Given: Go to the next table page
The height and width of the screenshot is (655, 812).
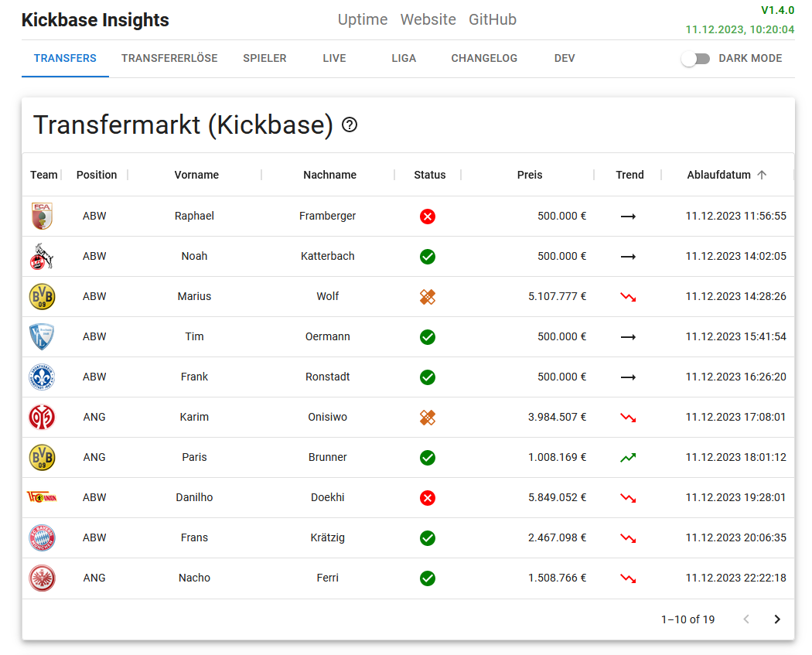Looking at the screenshot, I should 777,619.
